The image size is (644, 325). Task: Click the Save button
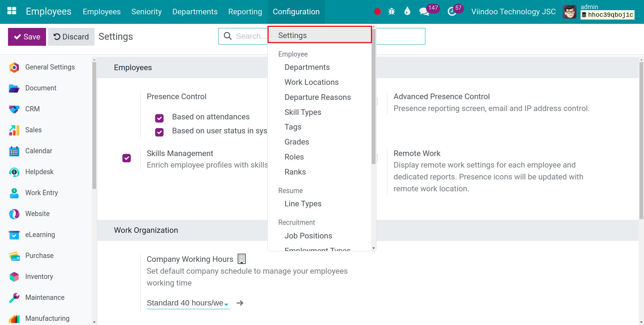(x=27, y=37)
